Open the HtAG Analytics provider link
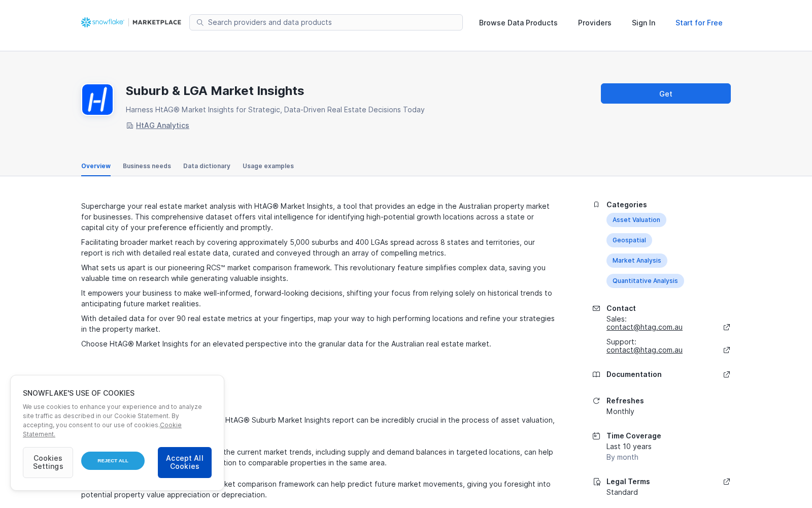 click(x=162, y=125)
